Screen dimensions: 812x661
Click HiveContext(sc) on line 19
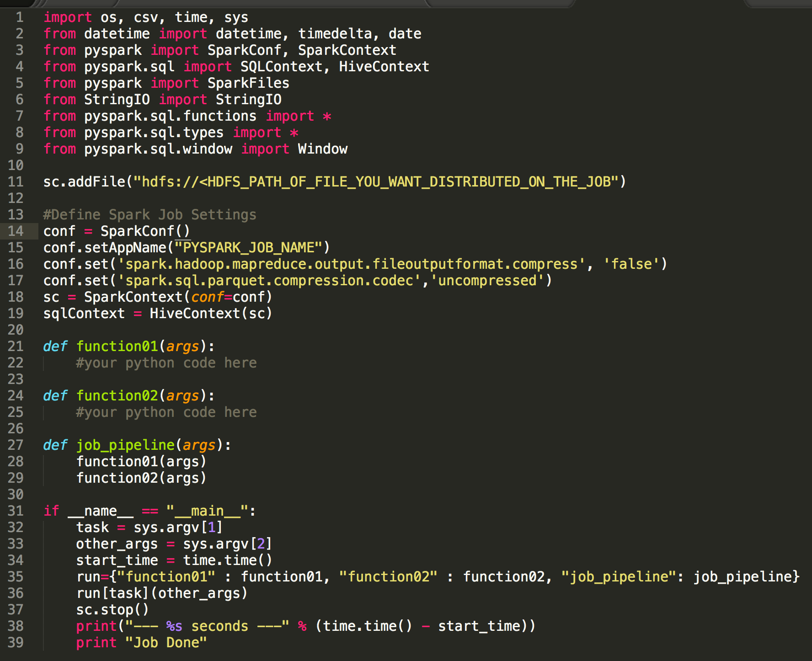coord(211,313)
